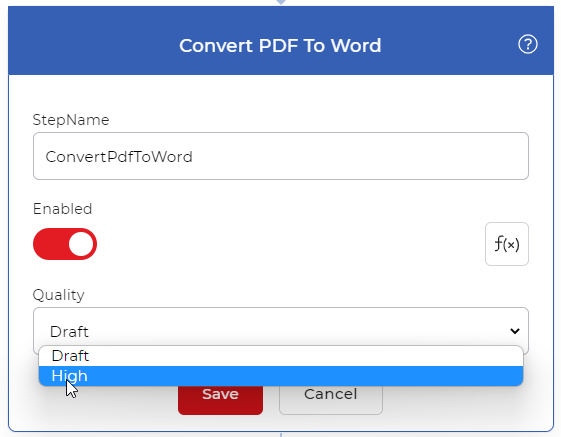Viewport: 561px width, 437px height.
Task: Click the Enabled label text
Action: coord(63,209)
